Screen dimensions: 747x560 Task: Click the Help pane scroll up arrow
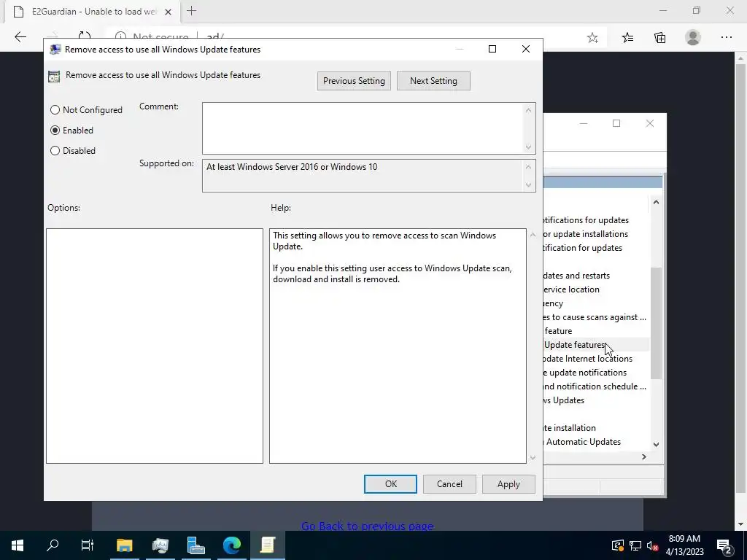click(533, 235)
